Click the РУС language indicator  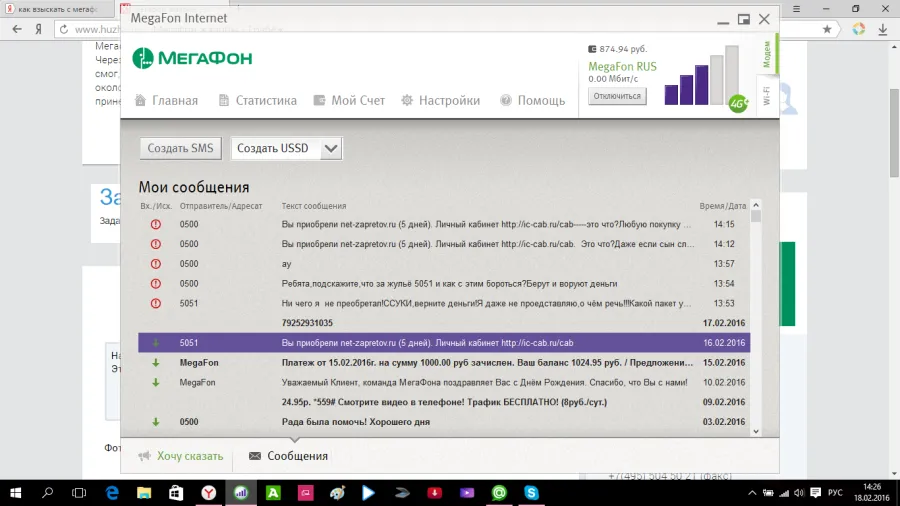(835, 493)
